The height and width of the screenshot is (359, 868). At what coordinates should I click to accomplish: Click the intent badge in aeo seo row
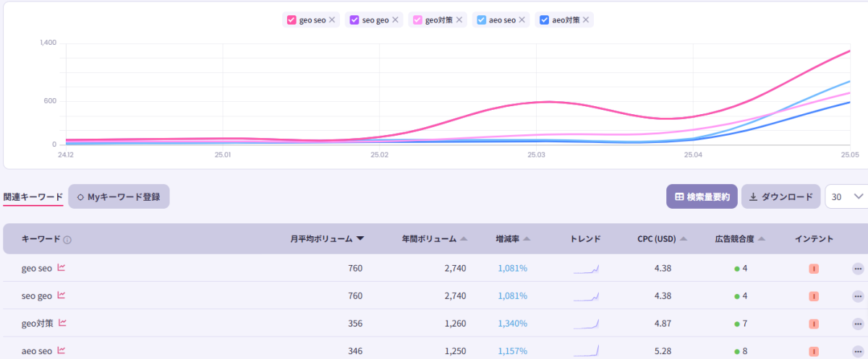(x=814, y=351)
